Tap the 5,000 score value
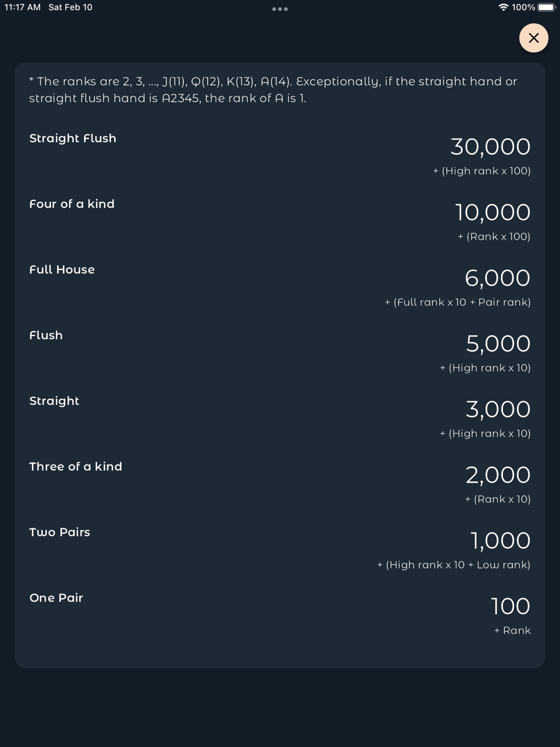Image resolution: width=560 pixels, height=747 pixels. [498, 344]
